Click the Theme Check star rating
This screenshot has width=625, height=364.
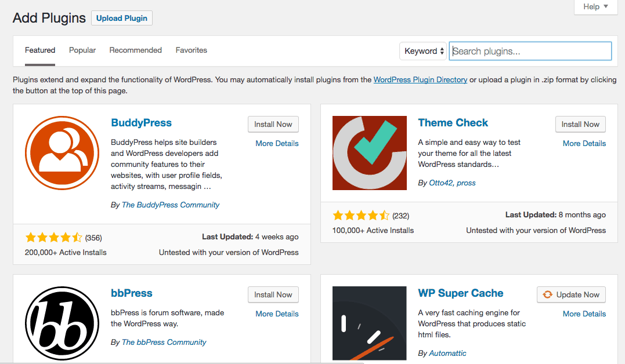coord(361,216)
